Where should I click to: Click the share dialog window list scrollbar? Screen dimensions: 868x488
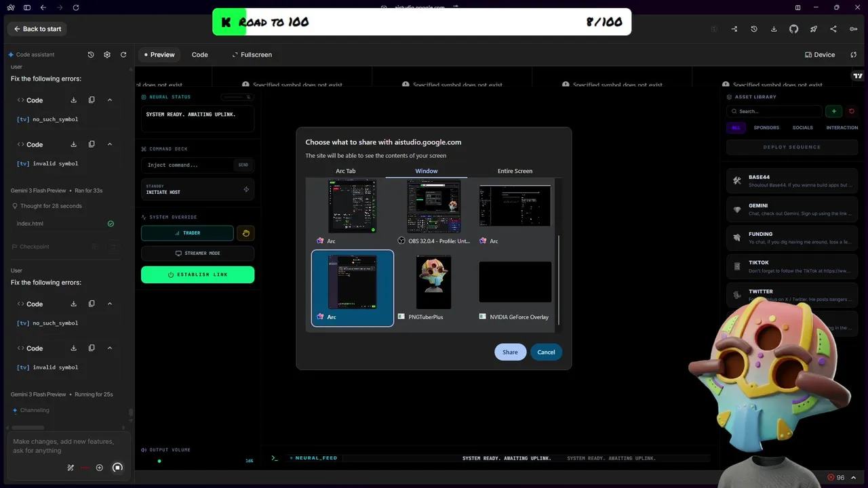[x=559, y=280]
